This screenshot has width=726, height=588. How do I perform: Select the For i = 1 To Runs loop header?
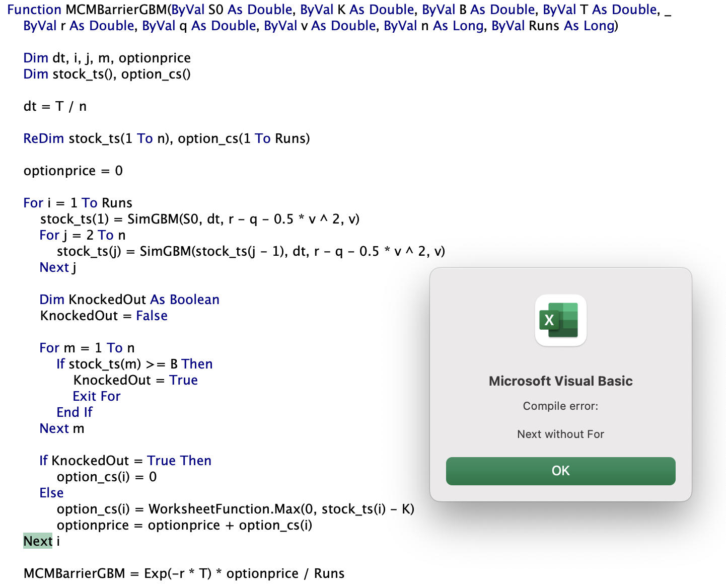click(78, 202)
